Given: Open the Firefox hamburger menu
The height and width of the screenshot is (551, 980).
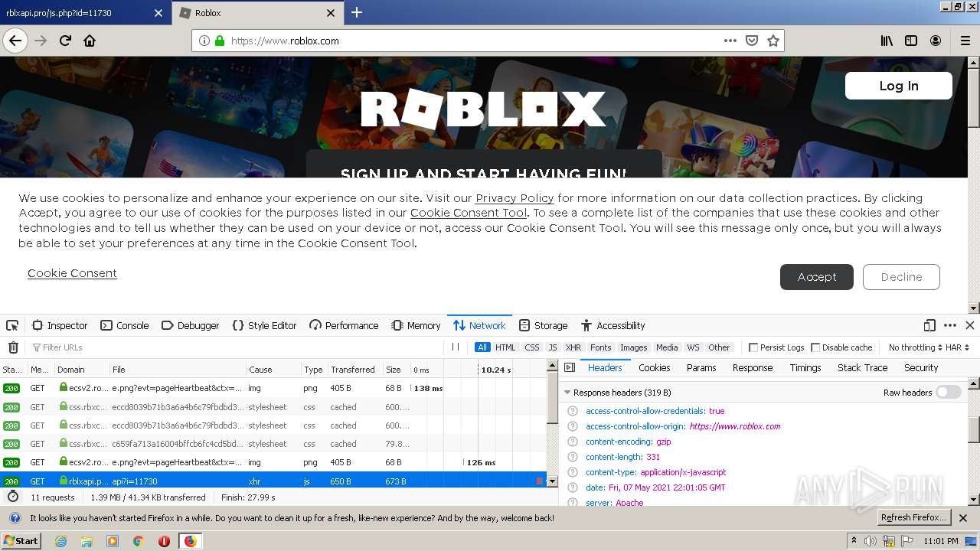Looking at the screenshot, I should pyautogui.click(x=965, y=41).
